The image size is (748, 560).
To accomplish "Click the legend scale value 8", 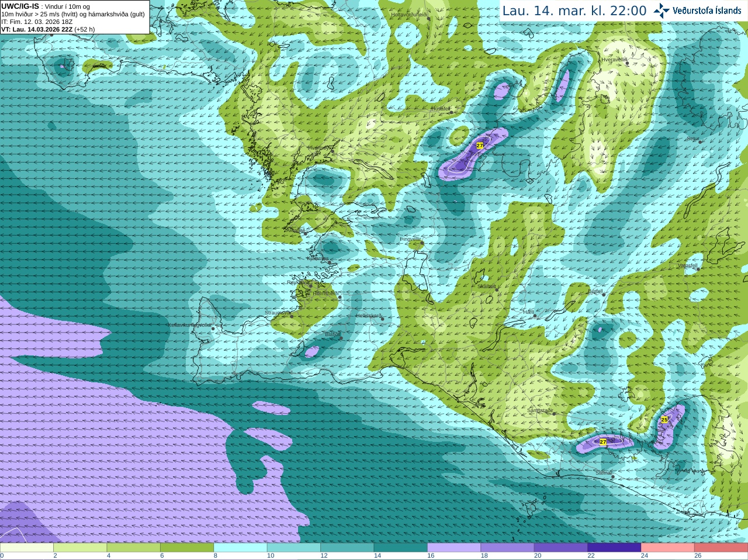I will coord(216,556).
